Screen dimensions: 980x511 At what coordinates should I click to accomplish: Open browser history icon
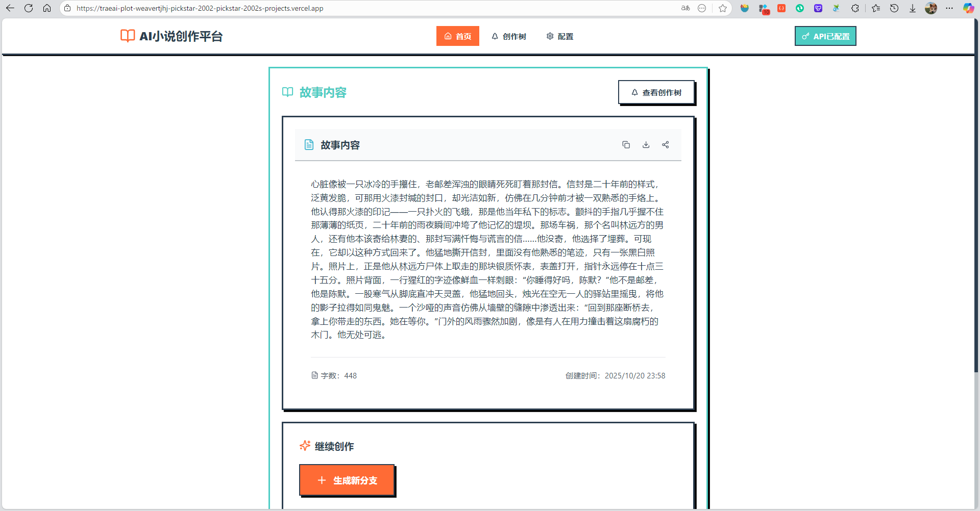[x=894, y=8]
